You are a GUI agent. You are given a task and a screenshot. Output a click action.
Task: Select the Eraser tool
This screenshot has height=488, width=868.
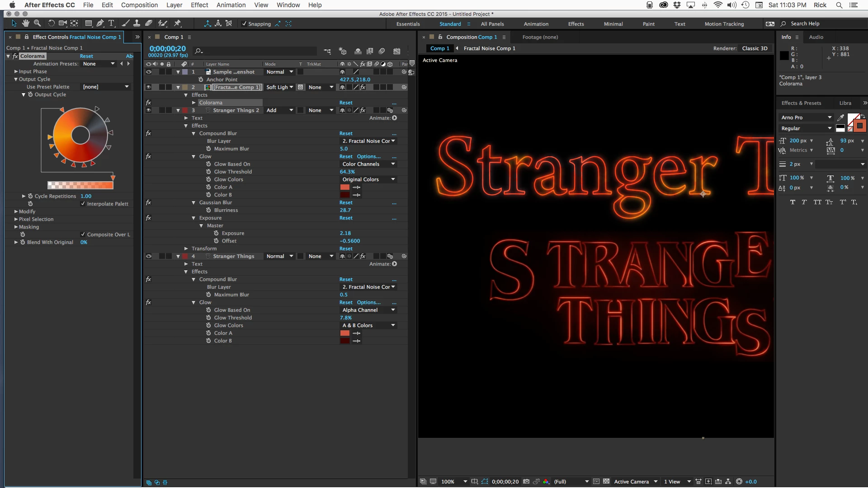pyautogui.click(x=149, y=23)
